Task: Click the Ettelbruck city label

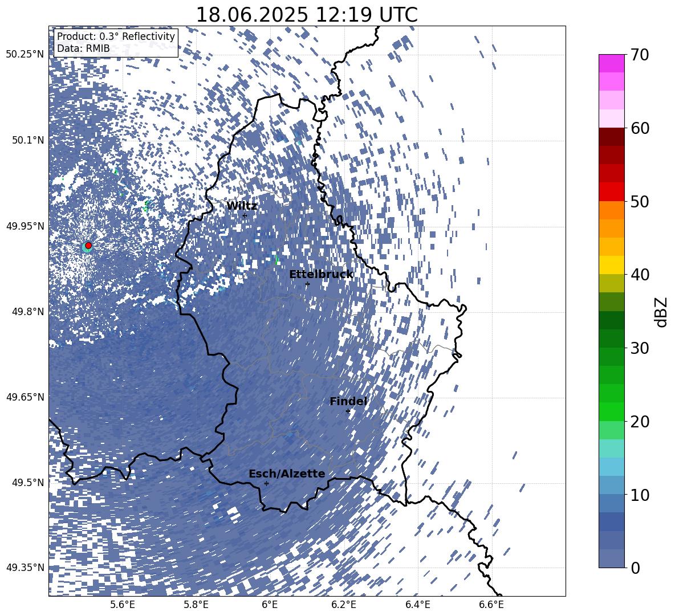Action: pos(321,275)
